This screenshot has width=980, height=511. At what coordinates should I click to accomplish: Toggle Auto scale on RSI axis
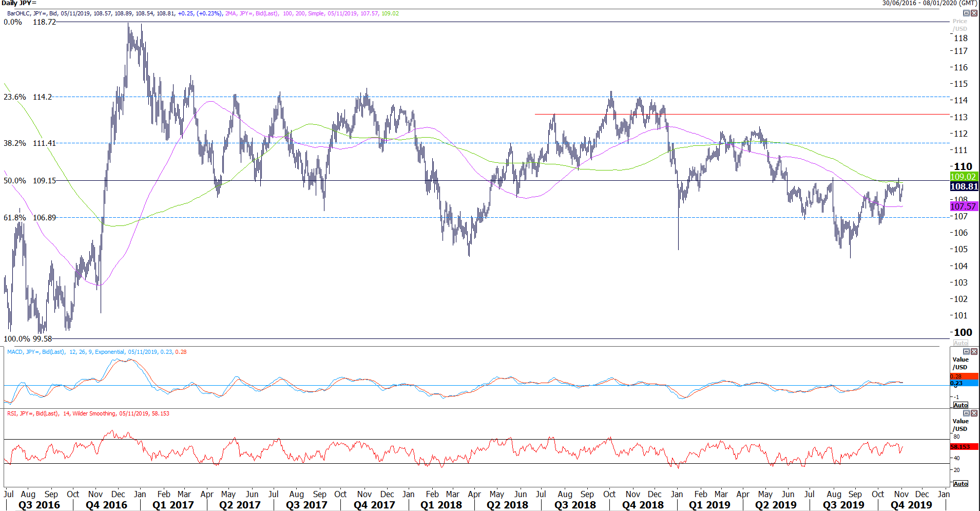pyautogui.click(x=960, y=484)
